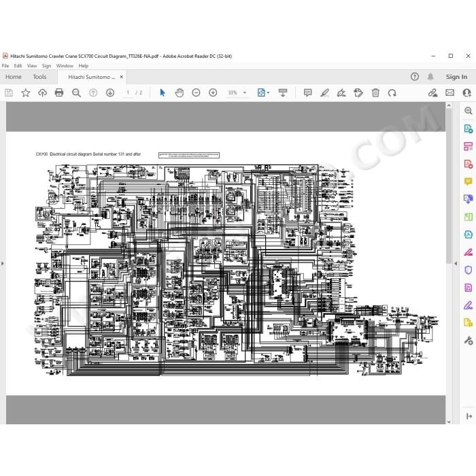Open the Window menu
The image size is (476, 476).
click(x=65, y=65)
